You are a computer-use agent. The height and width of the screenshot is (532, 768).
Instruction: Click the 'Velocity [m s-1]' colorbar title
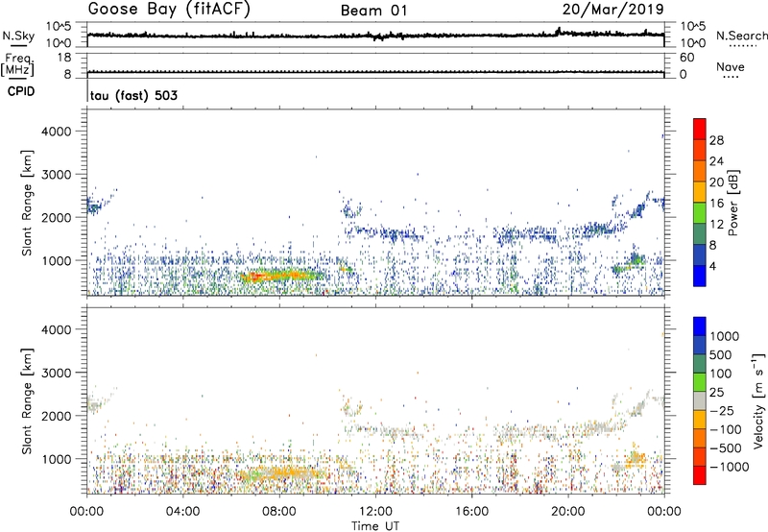758,400
